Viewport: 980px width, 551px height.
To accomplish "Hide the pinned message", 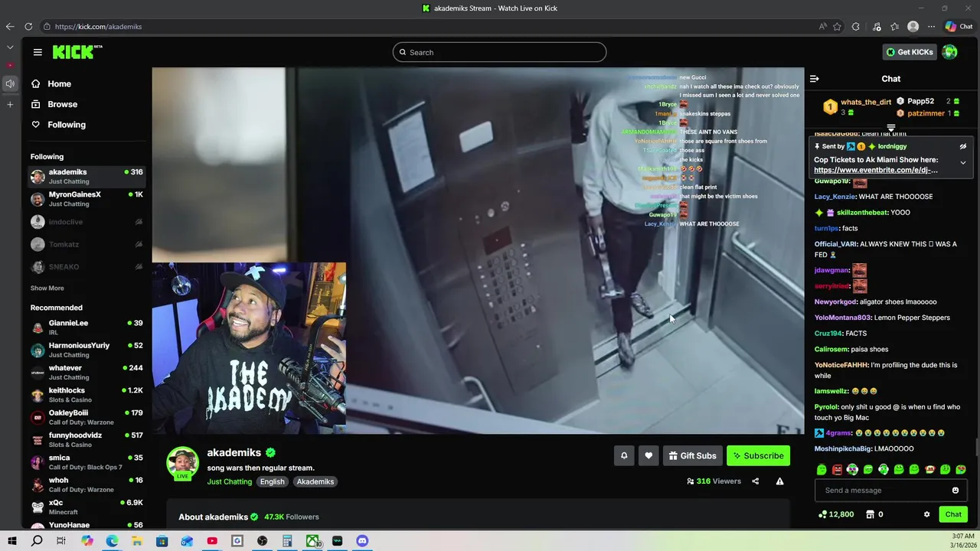I will [963, 146].
